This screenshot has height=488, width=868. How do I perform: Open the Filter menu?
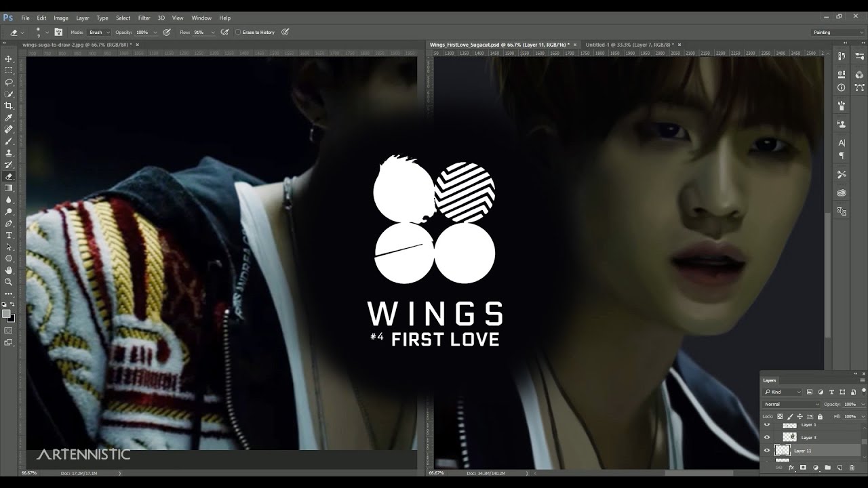pos(144,18)
